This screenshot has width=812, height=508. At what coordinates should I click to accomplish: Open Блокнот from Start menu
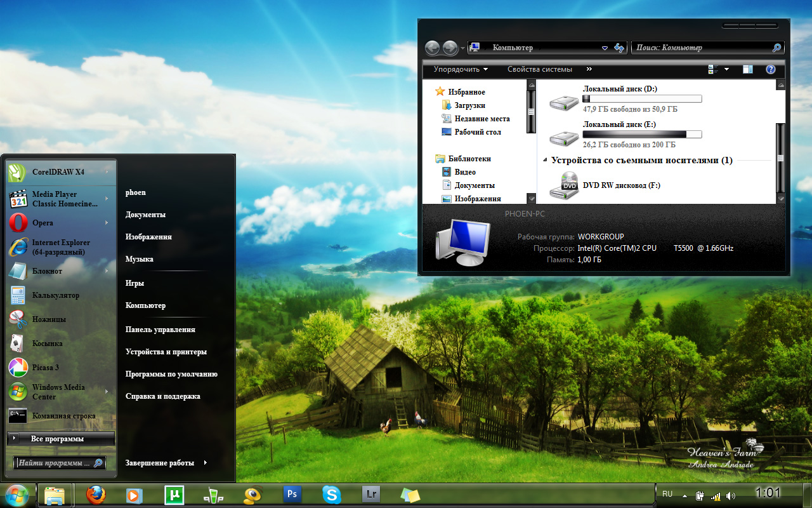[62, 271]
